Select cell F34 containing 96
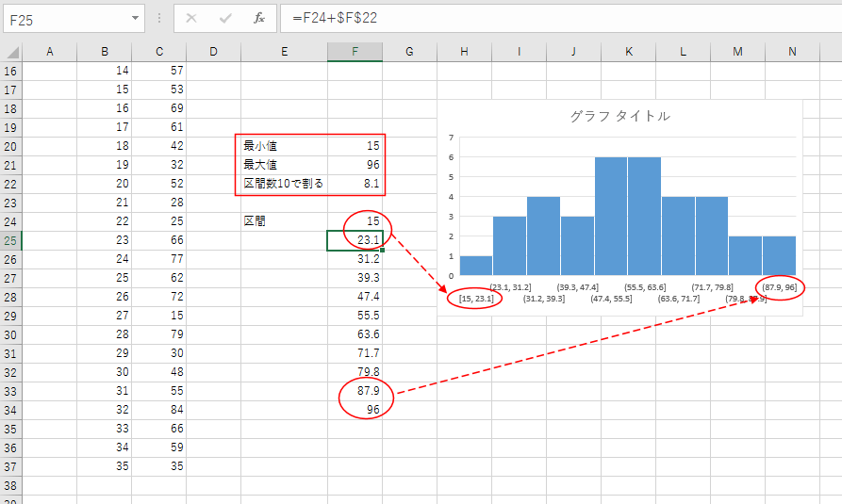Screen dimensions: 842x504 (355, 410)
